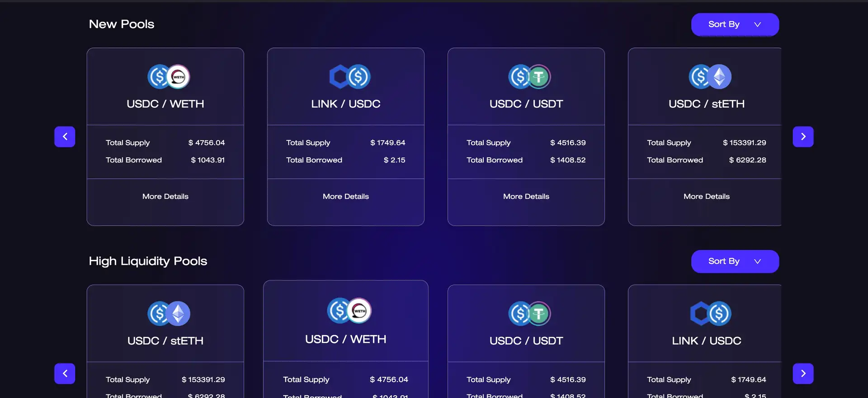Open the New Pools Sort By dropdown
This screenshot has width=868, height=398.
pyautogui.click(x=735, y=24)
